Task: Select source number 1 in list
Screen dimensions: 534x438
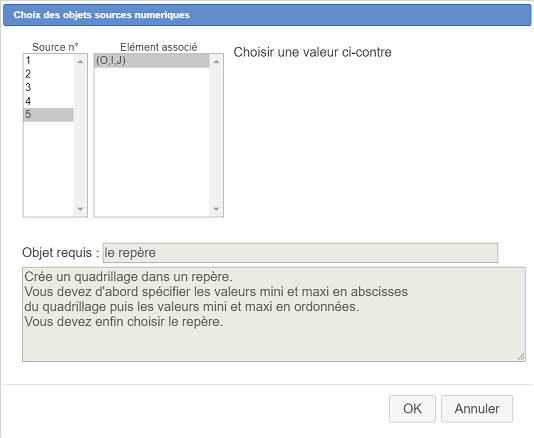Action: click(48, 61)
